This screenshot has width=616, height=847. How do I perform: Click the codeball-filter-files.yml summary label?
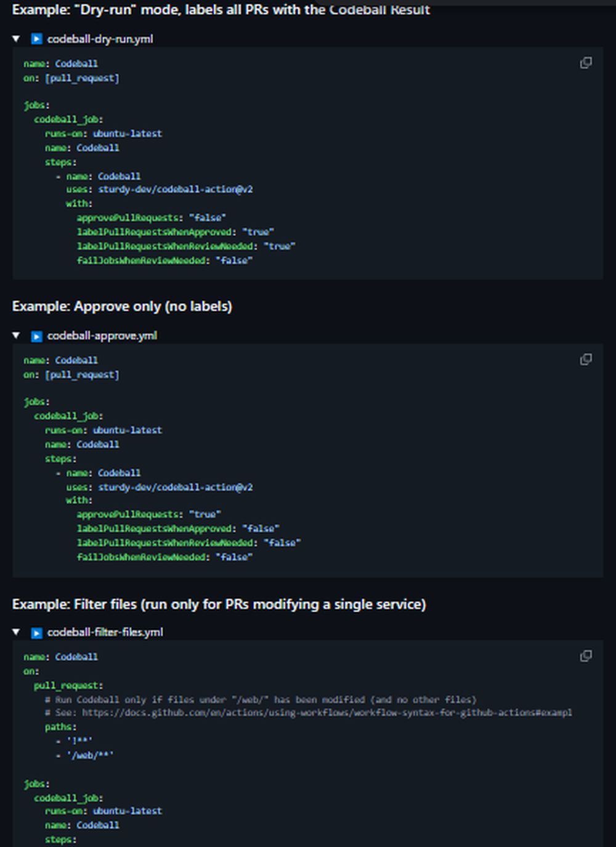[105, 632]
